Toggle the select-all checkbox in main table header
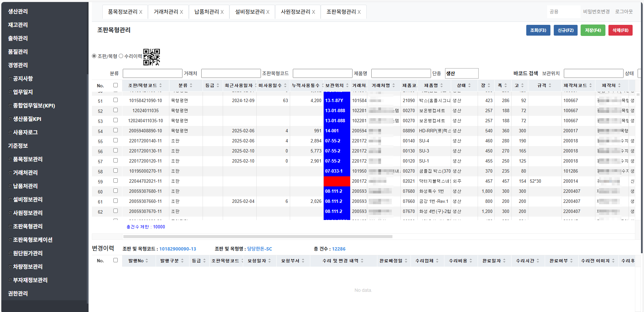644x312 pixels. 116,85
